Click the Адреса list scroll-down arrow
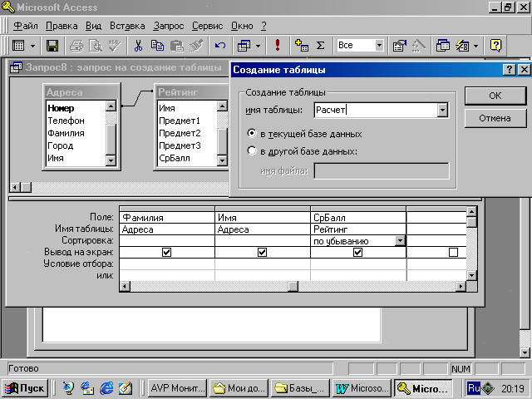This screenshot has width=532, height=399. coord(111,160)
